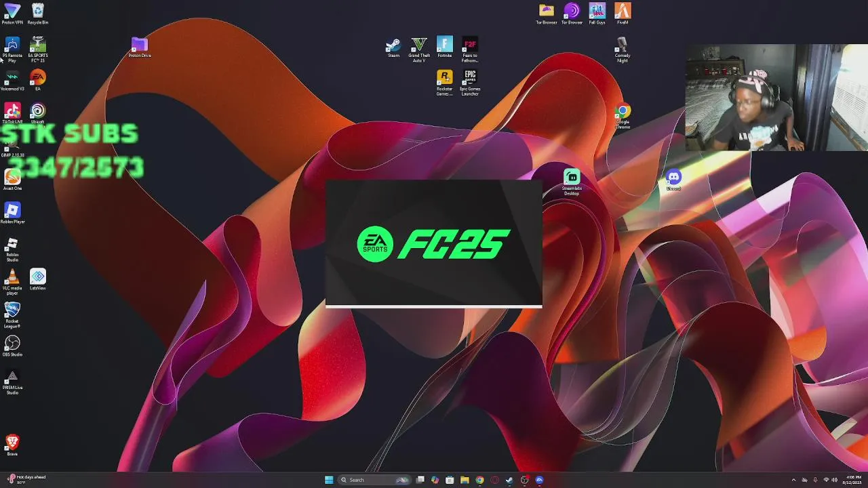This screenshot has width=868, height=488.
Task: Open VLC media player icon
Action: click(12, 282)
